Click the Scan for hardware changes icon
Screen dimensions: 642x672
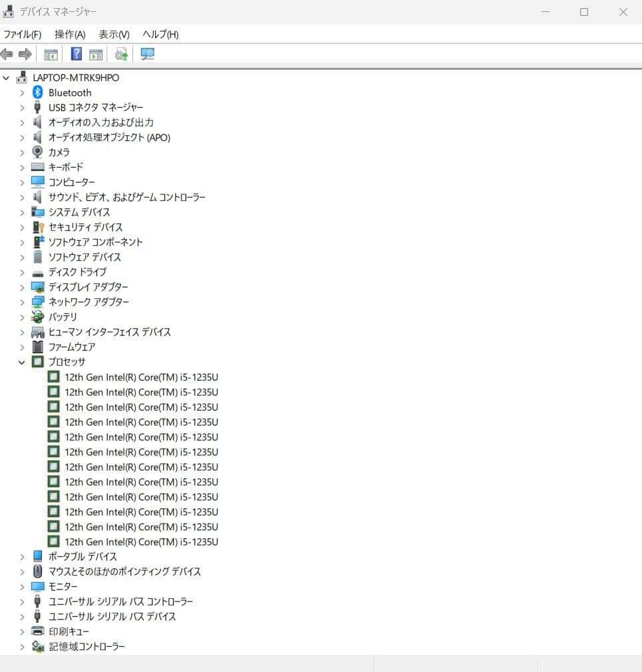(x=121, y=54)
